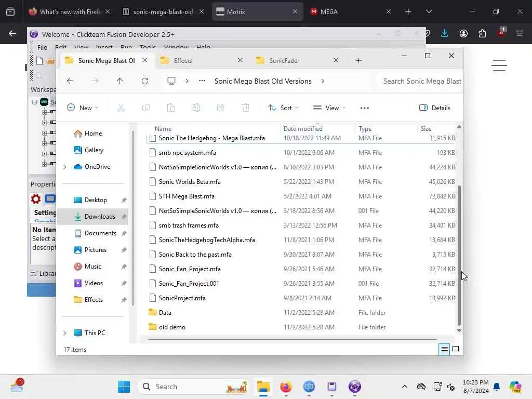The height and width of the screenshot is (399, 532).
Task: Click the vertical scrollbar in file list
Action: click(x=459, y=255)
